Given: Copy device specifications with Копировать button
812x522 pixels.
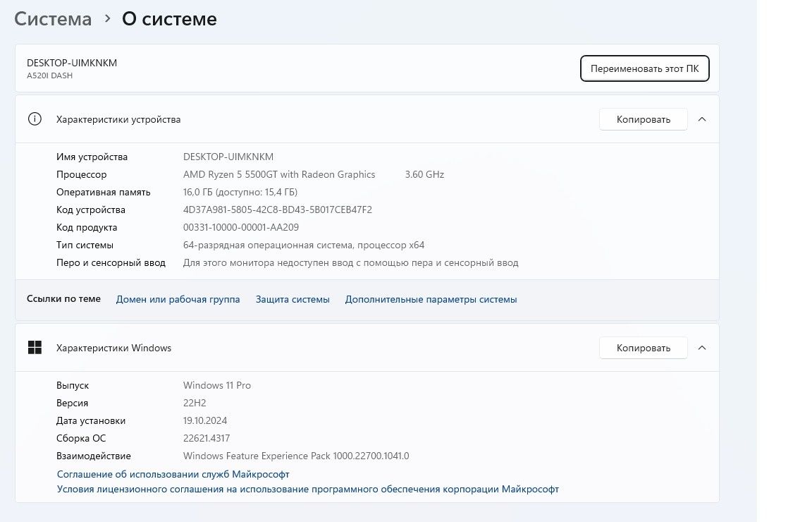Looking at the screenshot, I should coord(643,119).
